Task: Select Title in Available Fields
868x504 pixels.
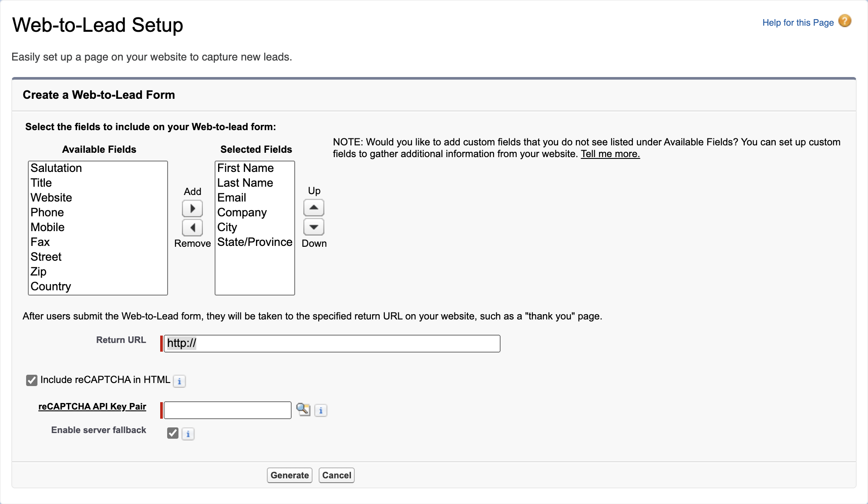Action: click(x=98, y=183)
